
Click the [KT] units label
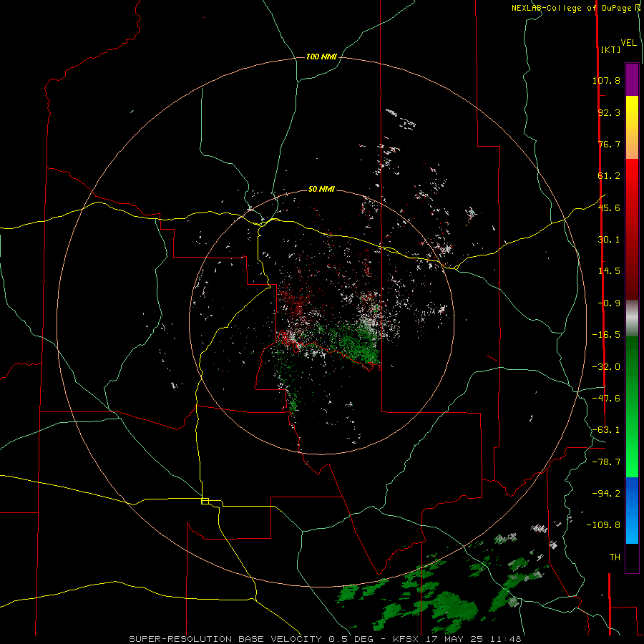click(611, 49)
